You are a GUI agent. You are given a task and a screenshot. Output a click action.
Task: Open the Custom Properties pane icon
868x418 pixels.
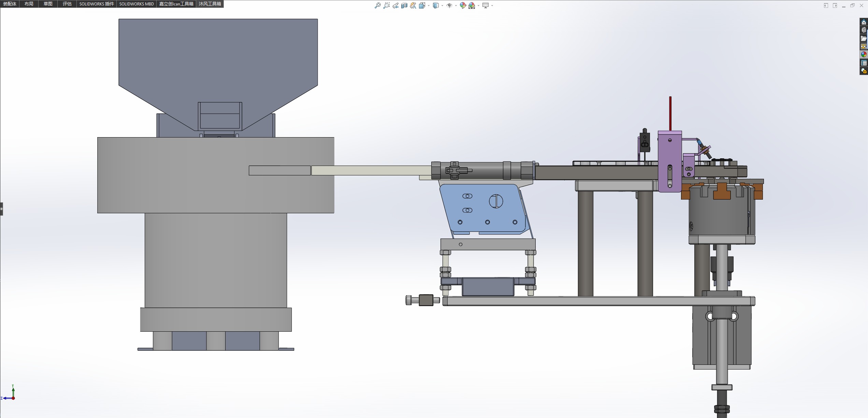point(864,63)
